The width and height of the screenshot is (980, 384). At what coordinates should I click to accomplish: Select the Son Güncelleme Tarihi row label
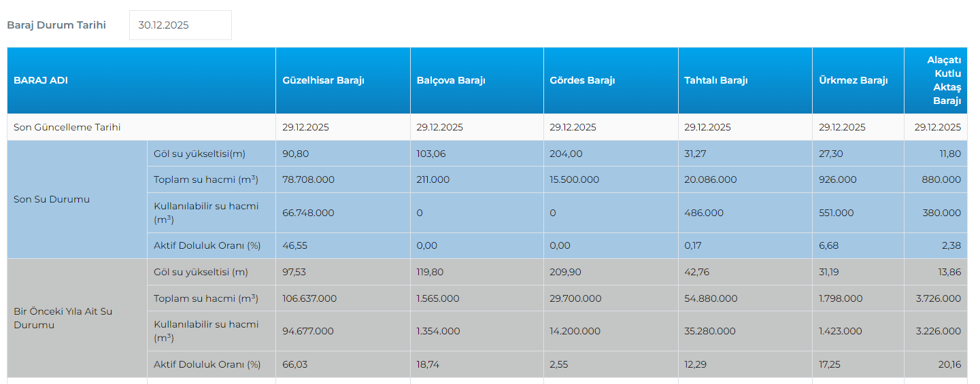67,127
